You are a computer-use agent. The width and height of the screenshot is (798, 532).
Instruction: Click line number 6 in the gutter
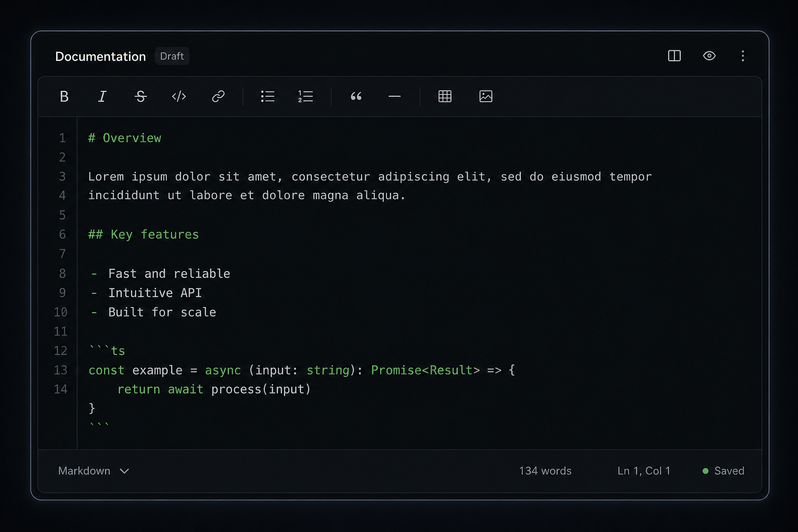62,235
